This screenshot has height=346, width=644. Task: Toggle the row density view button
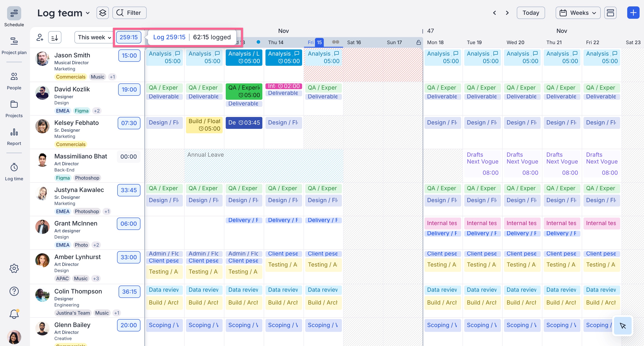pyautogui.click(x=610, y=13)
